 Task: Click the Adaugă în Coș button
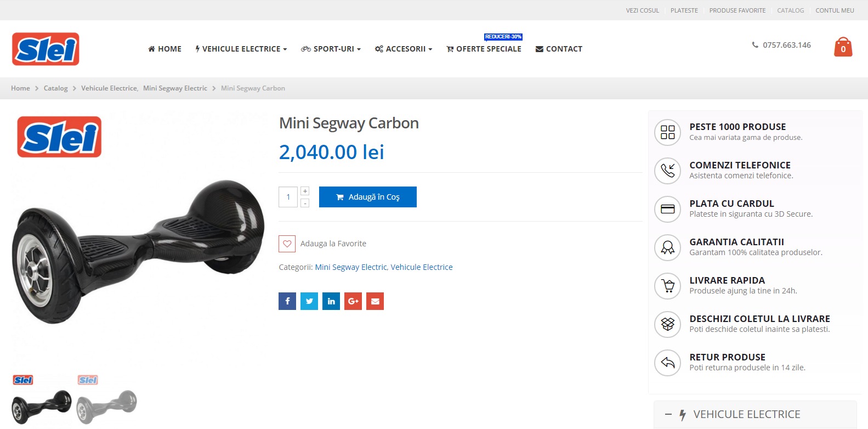tap(367, 197)
